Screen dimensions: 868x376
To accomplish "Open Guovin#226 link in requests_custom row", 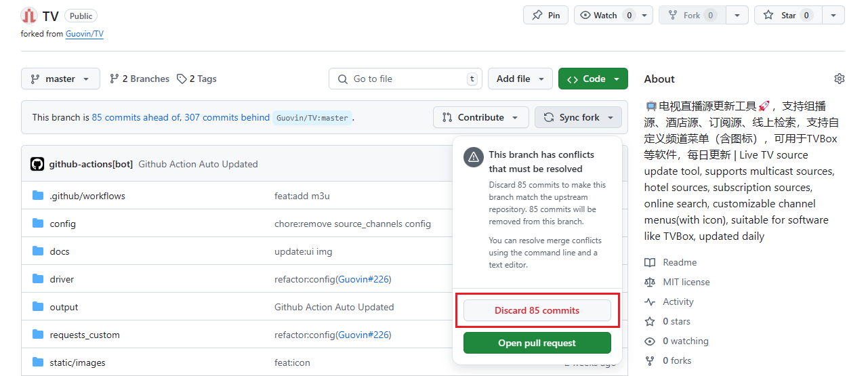I will point(365,335).
